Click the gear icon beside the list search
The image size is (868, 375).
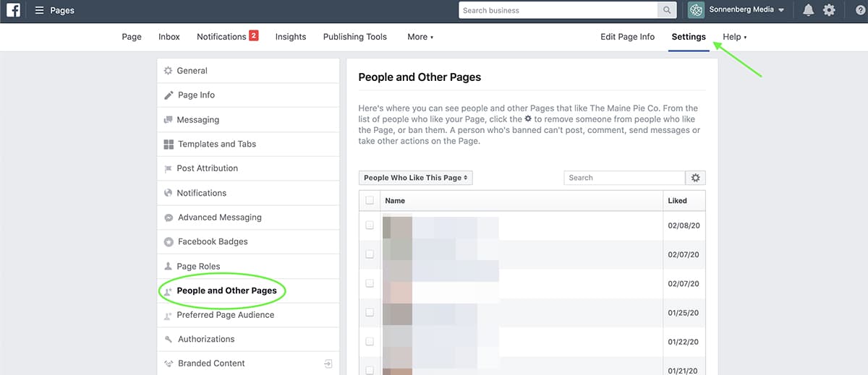coord(696,178)
